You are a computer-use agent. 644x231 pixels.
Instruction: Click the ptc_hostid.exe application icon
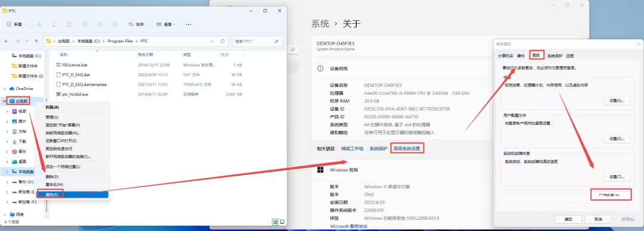[58, 95]
